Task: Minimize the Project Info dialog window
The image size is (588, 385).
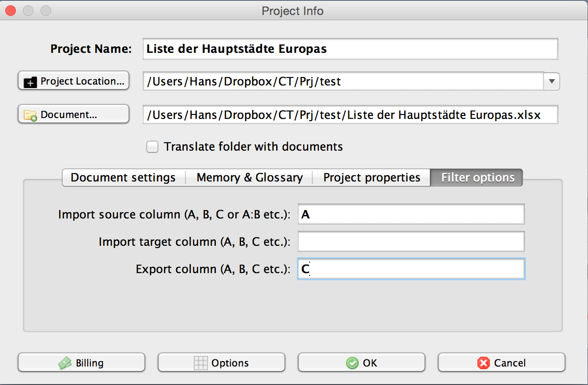Action: click(29, 10)
